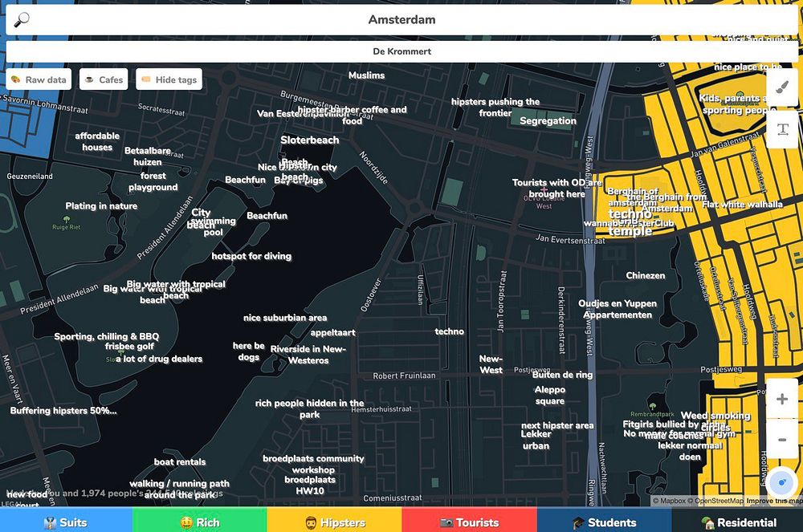The image size is (803, 532).
Task: Click the Sloterbeach map tag
Action: [x=309, y=140]
